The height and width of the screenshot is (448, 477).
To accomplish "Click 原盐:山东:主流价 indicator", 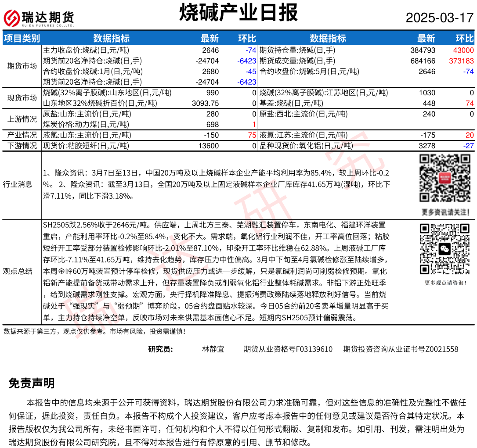I will click(87, 114).
